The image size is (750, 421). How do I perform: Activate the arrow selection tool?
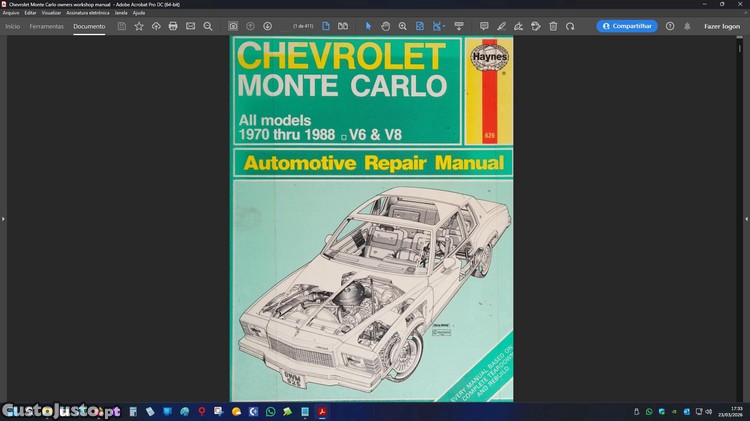coord(368,26)
